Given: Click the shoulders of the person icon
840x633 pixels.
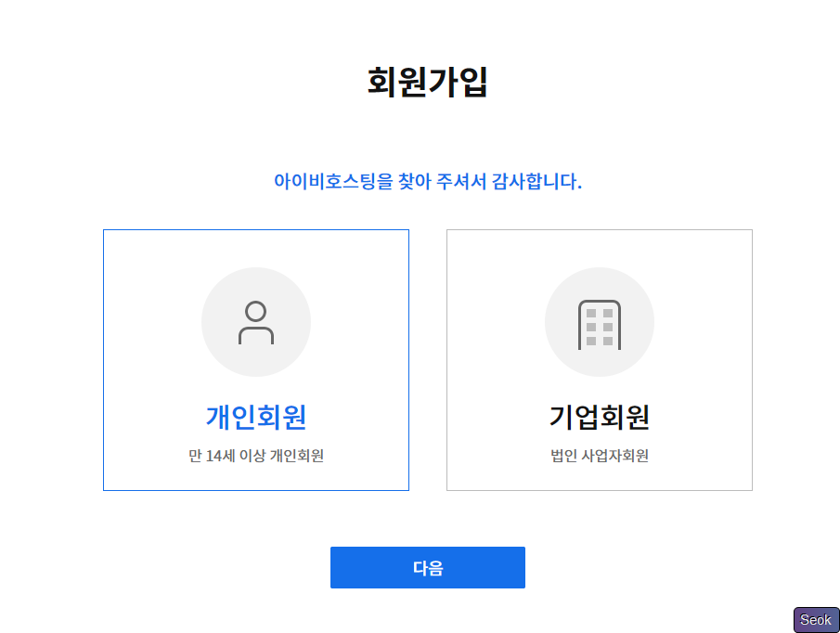Looking at the screenshot, I should pyautogui.click(x=256, y=334).
